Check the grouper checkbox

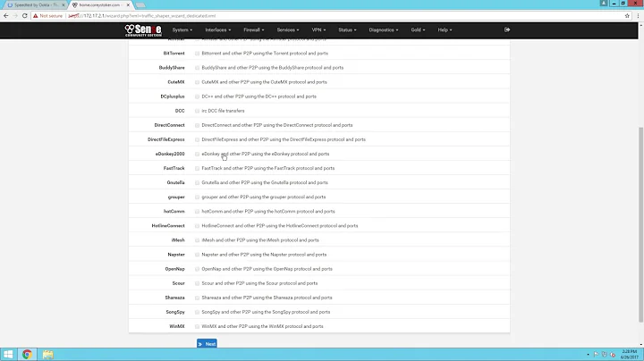[197, 197]
